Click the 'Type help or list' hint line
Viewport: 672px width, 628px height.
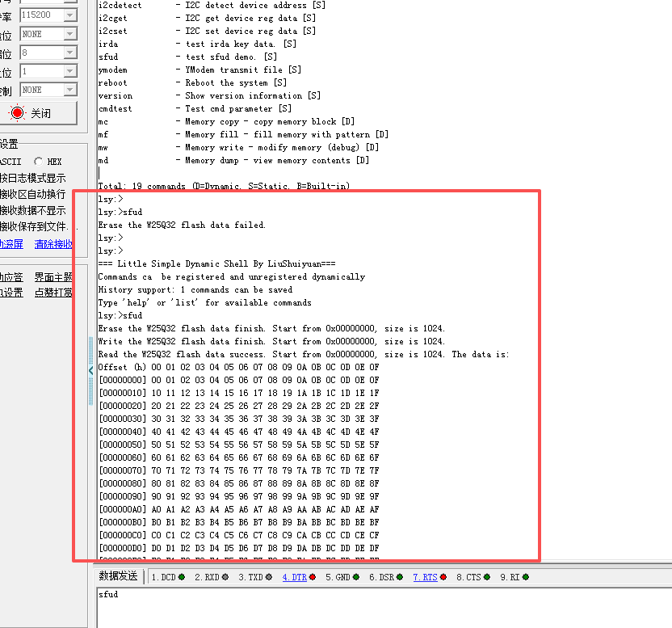[205, 302]
